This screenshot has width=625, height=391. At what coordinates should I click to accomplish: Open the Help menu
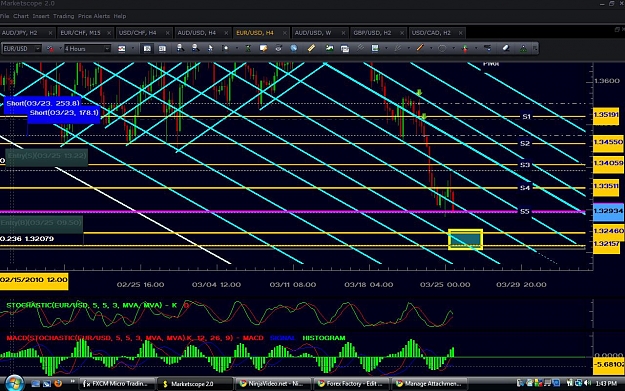coord(120,16)
